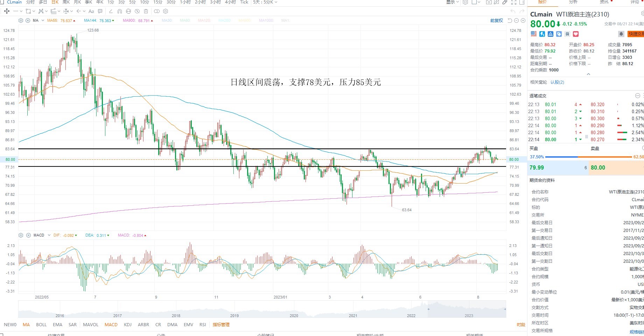The height and width of the screenshot is (336, 644).
Task: Click the trash icon to delete drawings
Action: [146, 11]
